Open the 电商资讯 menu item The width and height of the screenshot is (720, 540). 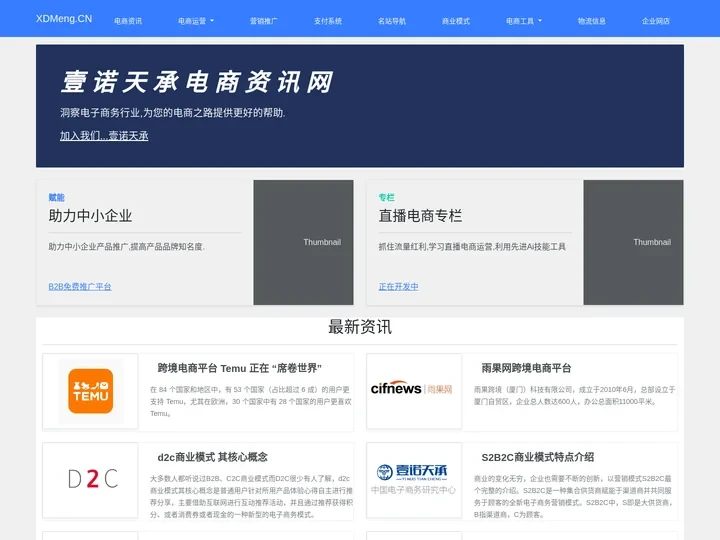pyautogui.click(x=128, y=21)
